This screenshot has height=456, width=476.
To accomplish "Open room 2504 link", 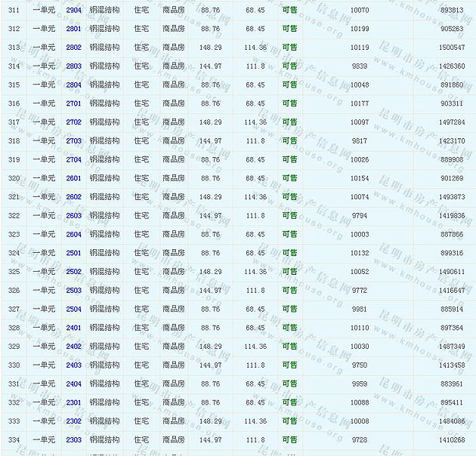I will coord(73,309).
